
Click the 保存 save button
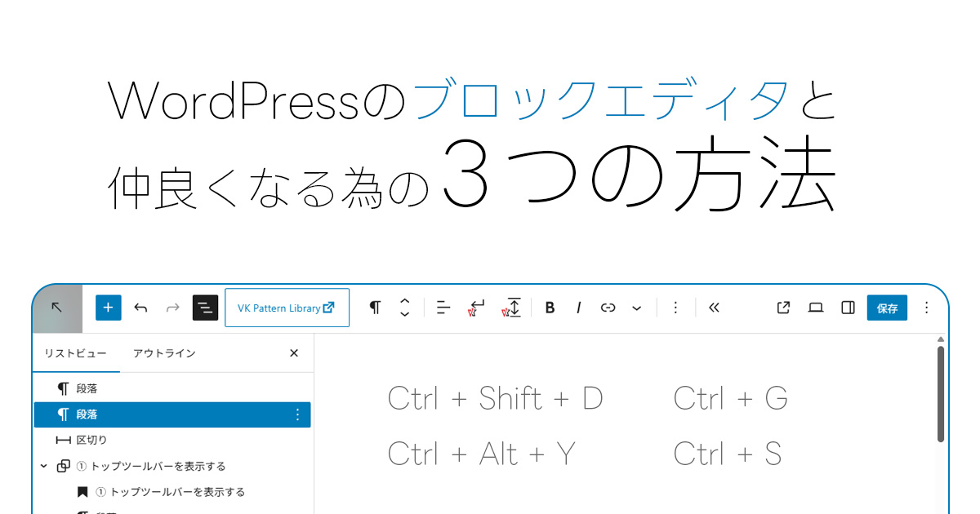tap(887, 308)
